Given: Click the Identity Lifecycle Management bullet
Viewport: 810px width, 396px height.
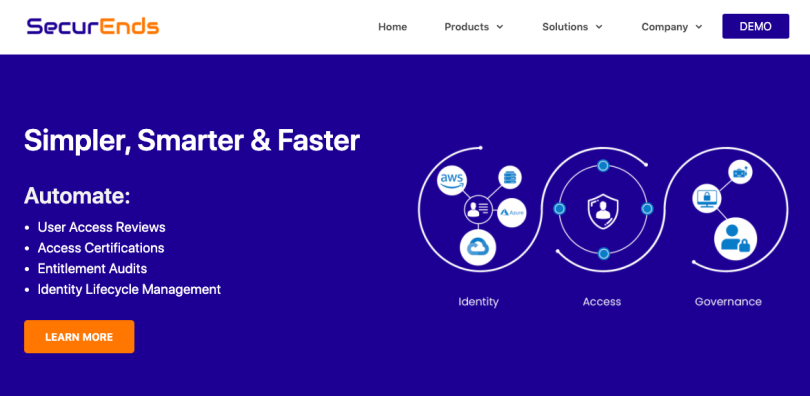Looking at the screenshot, I should coord(129,289).
